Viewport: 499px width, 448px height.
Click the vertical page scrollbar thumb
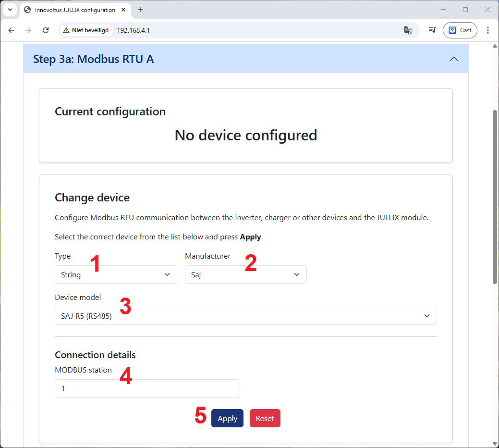coord(495,197)
